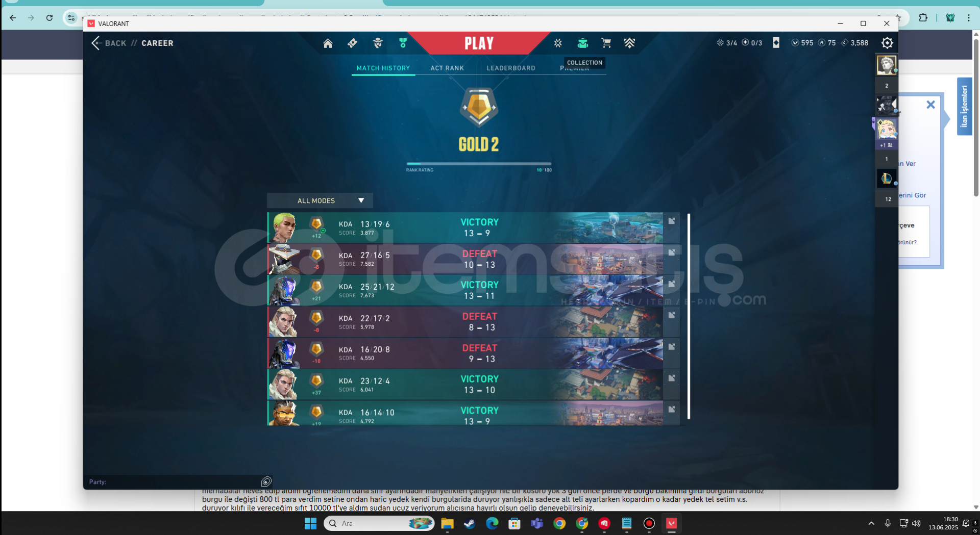Screen dimensions: 980x535
Task: Open match details for KDA 25/21/12 victory
Action: point(672,284)
